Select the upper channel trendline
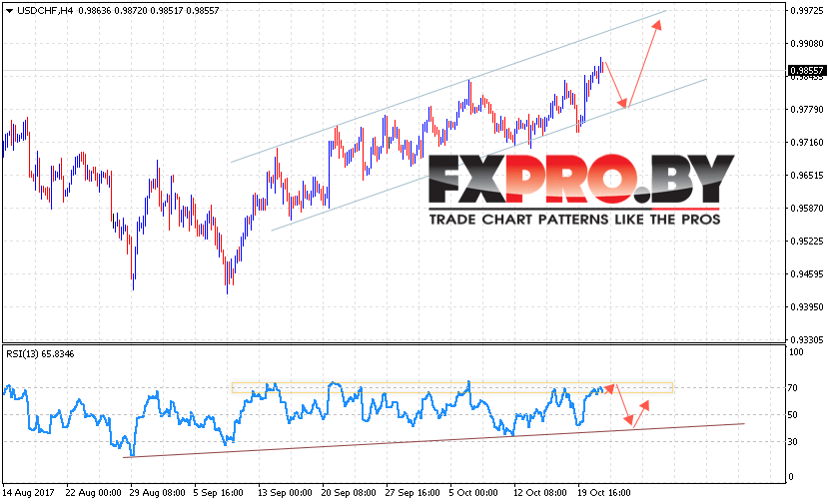Image resolution: width=828 pixels, height=504 pixels. (448, 86)
